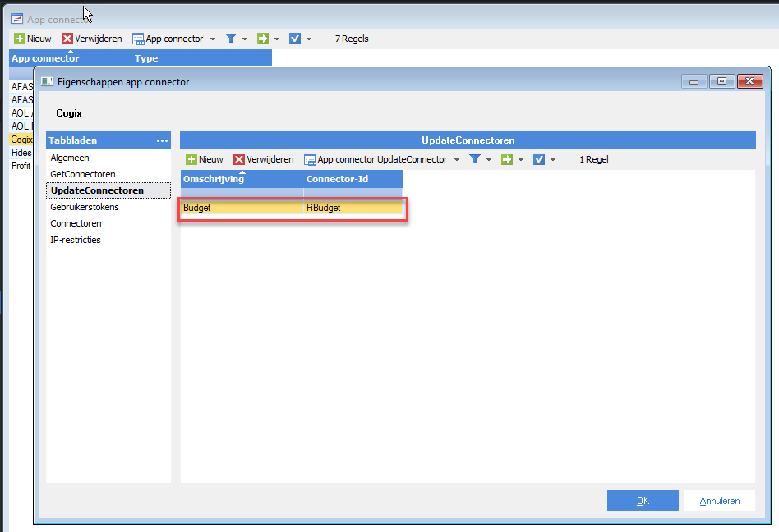Click the filter funnel icon in the UpdateConnectoren toolbar
The image size is (779, 532).
click(x=475, y=159)
